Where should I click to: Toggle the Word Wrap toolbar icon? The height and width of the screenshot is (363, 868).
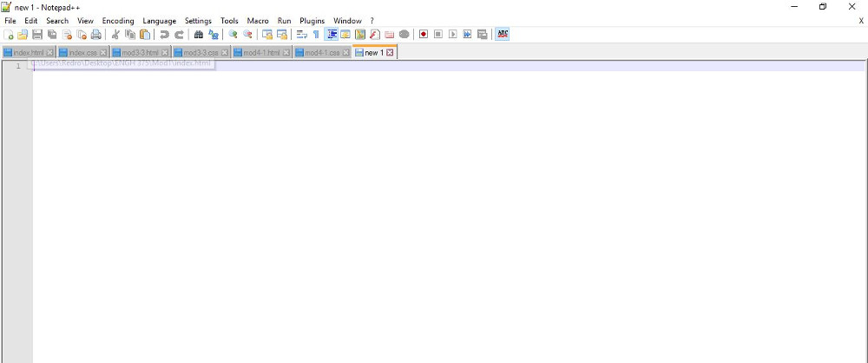click(x=302, y=35)
